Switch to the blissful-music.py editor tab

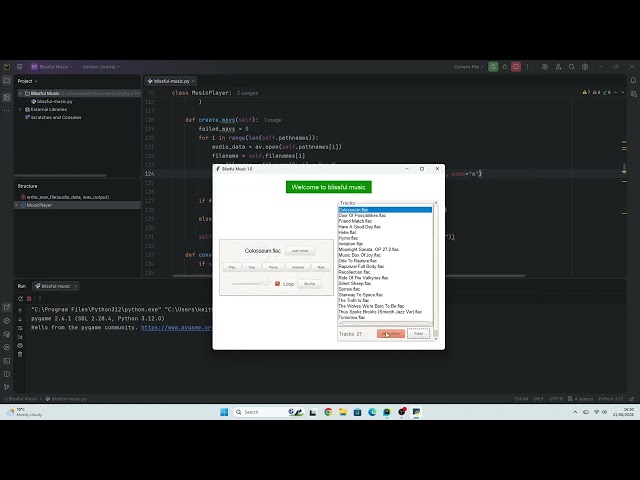tap(169, 81)
